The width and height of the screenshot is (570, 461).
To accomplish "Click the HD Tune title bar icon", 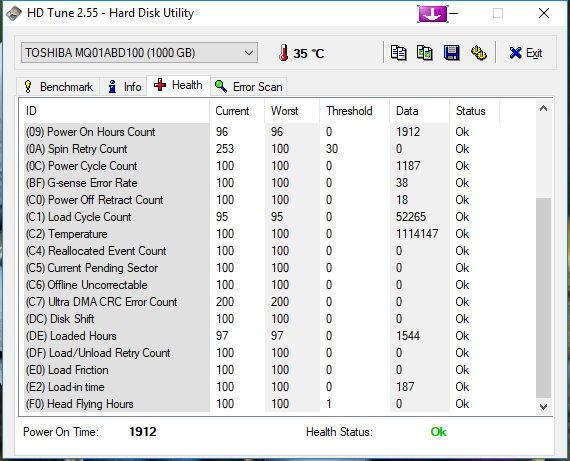I will 14,13.
